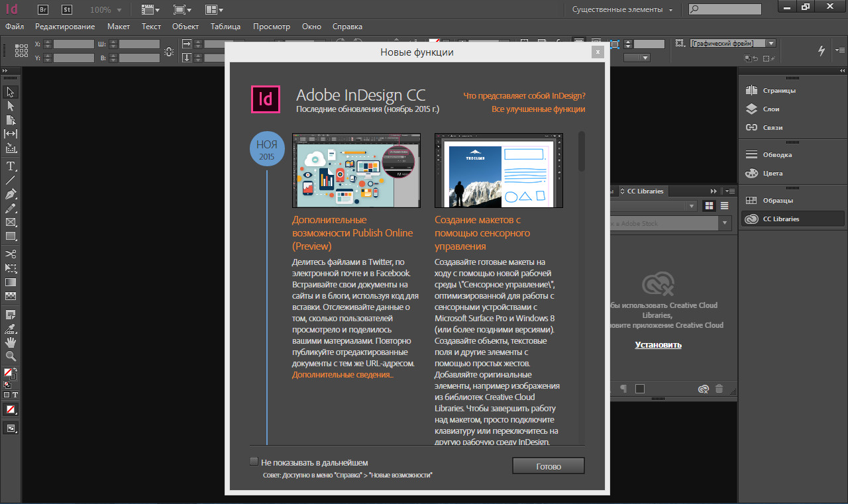Open the Arrange Documents dropdown

tap(214, 10)
